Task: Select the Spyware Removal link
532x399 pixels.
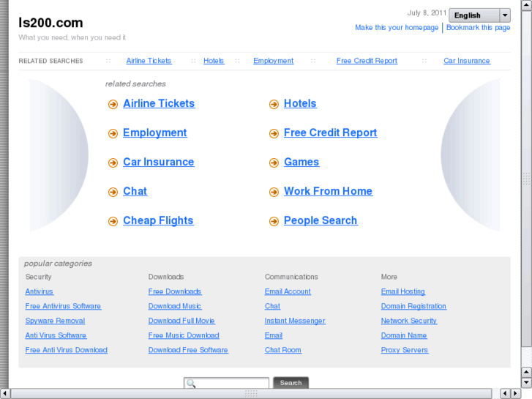Action: pos(55,321)
